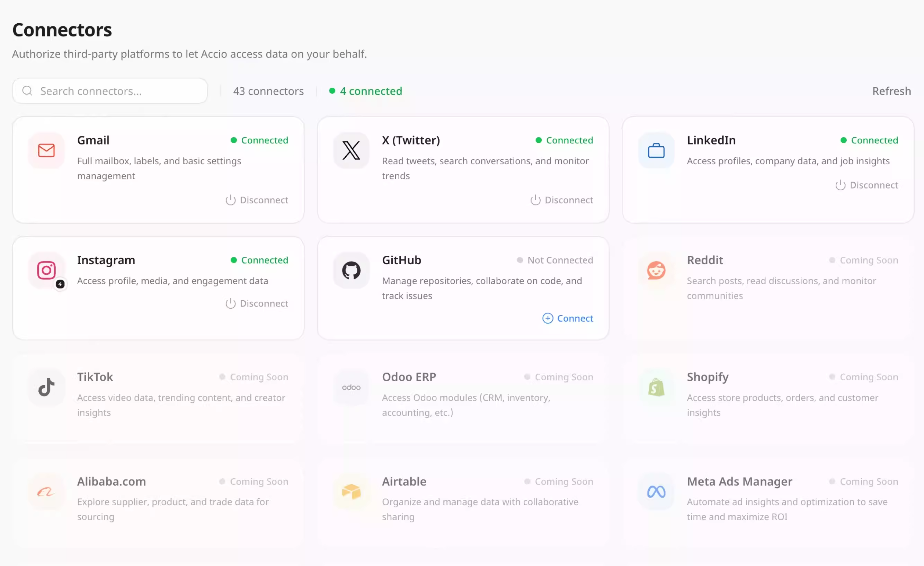Click the Shopify 'Coming Soon' label

pos(864,377)
